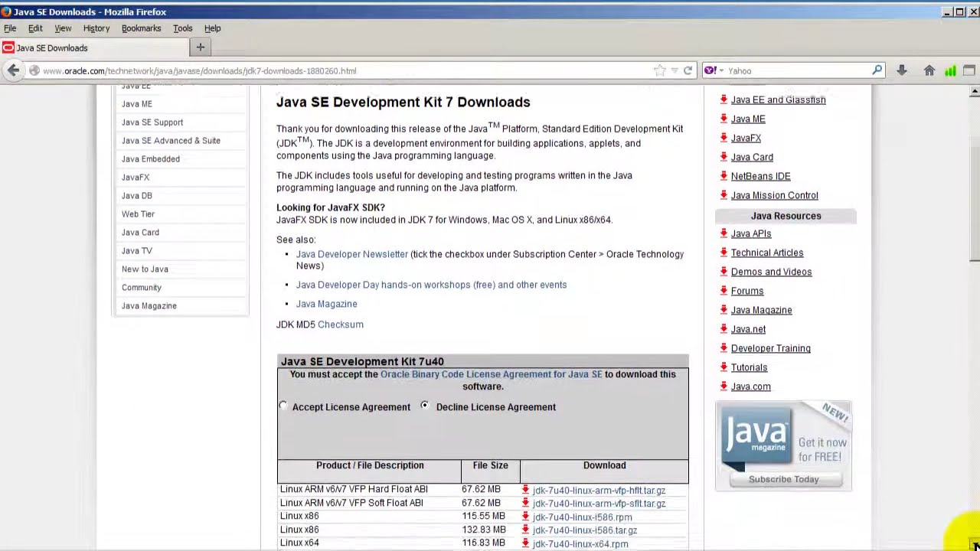The image size is (980, 551).
Task: Select the Java SE Downloads tab
Action: pyautogui.click(x=94, y=47)
